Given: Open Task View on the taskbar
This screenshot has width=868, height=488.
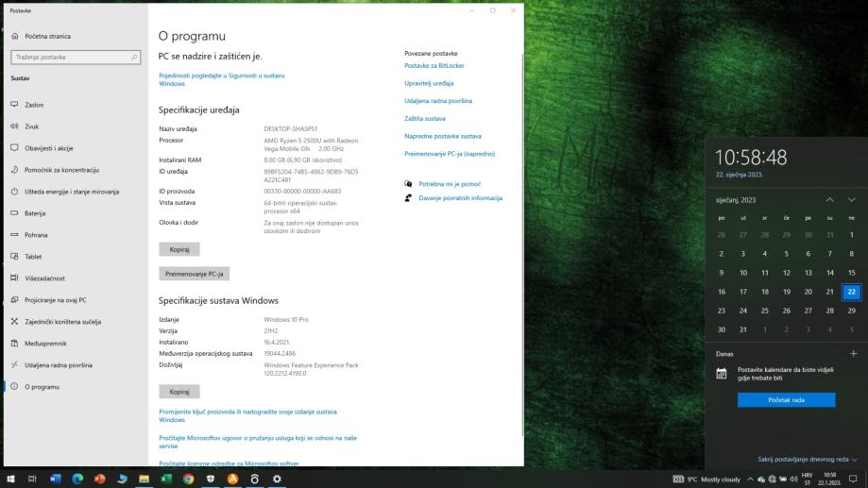Looking at the screenshot, I should pyautogui.click(x=32, y=479).
